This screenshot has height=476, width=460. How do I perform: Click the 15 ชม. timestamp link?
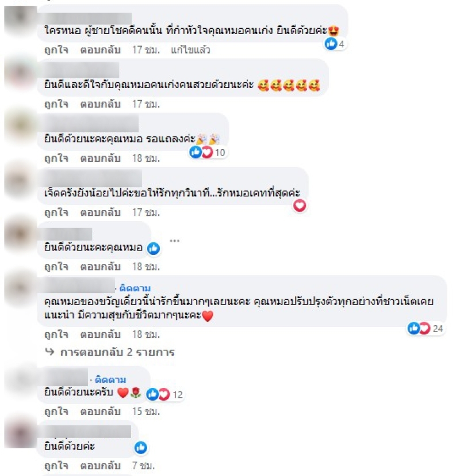(x=146, y=412)
